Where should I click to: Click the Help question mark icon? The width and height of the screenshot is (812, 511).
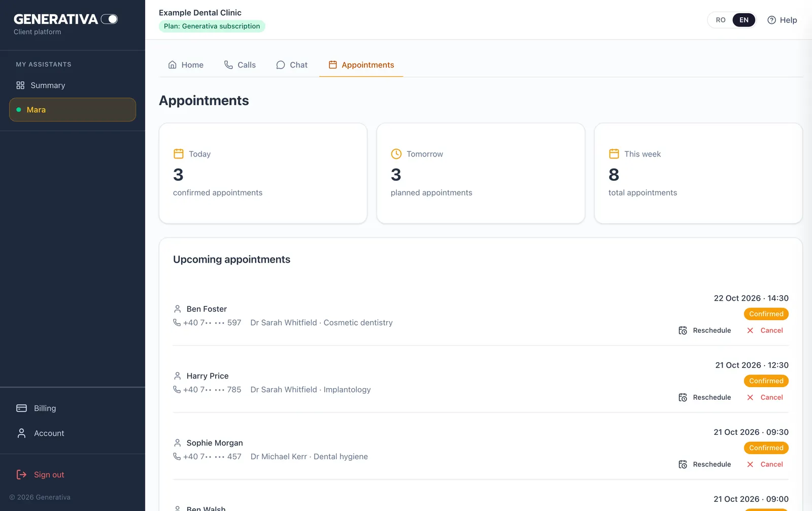pos(771,20)
